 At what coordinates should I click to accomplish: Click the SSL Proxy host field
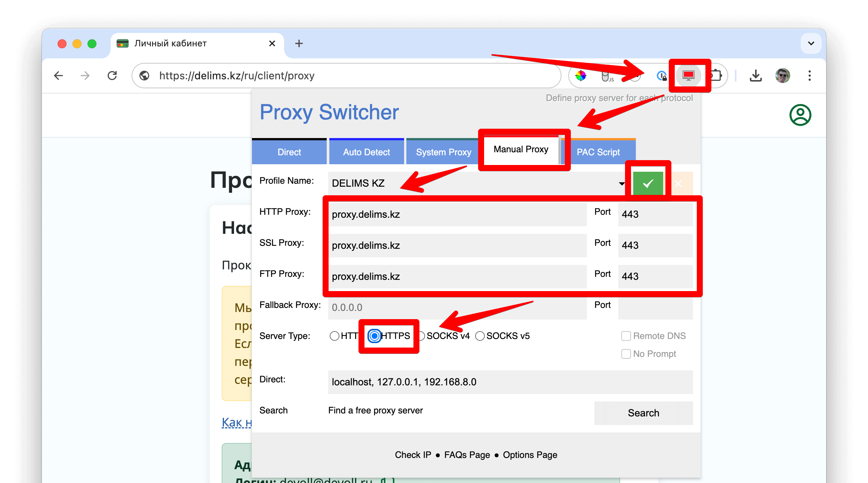[457, 245]
